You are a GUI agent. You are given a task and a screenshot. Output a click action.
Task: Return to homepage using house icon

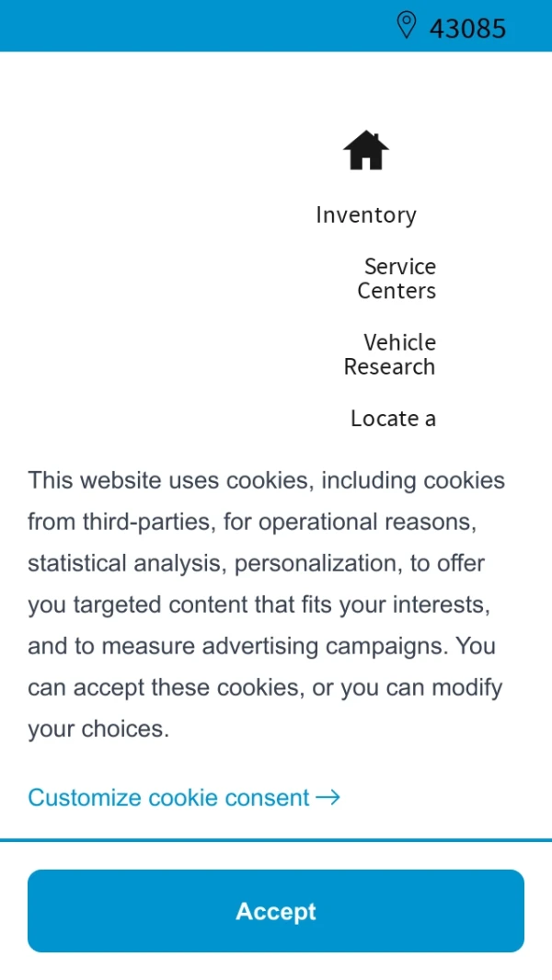pos(366,150)
